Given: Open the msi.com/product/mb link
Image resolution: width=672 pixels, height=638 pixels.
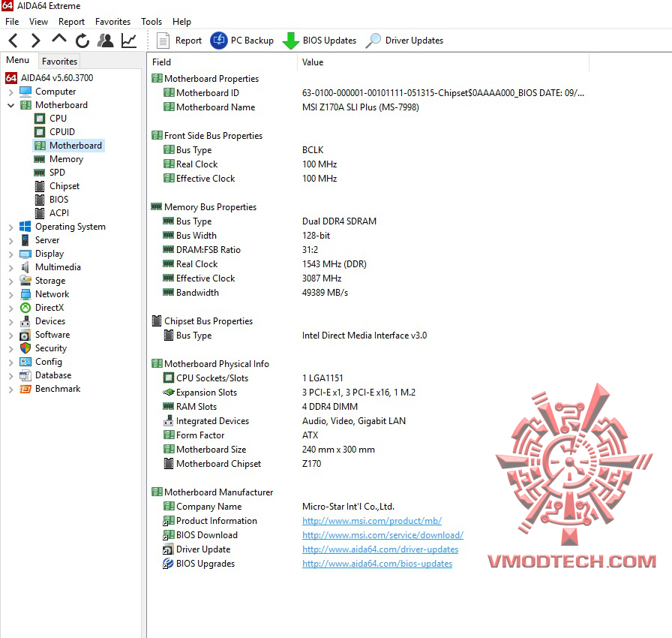Looking at the screenshot, I should click(x=372, y=521).
